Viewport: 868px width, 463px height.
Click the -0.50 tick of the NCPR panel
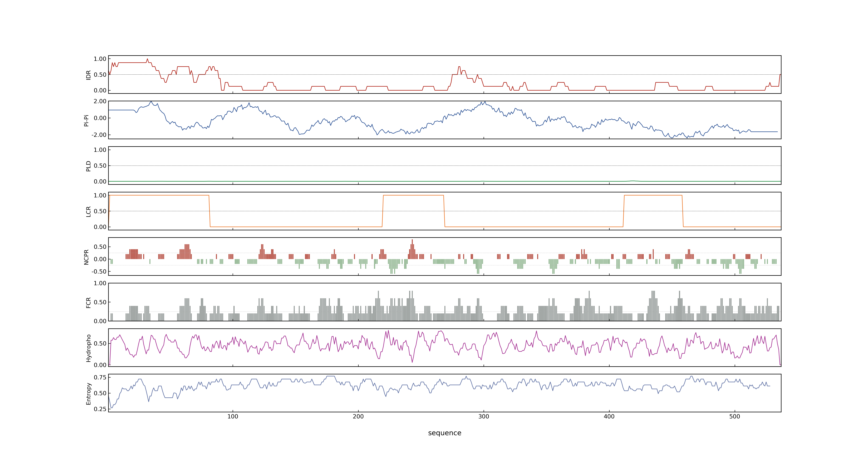coord(99,271)
